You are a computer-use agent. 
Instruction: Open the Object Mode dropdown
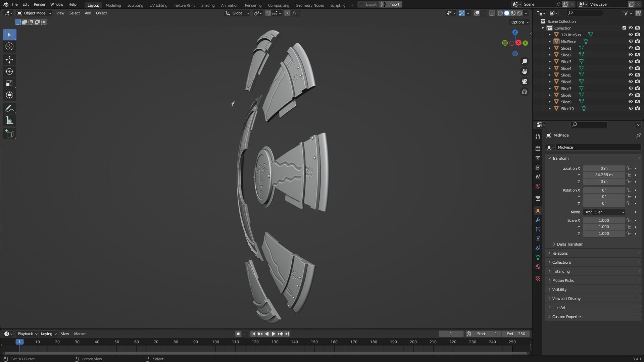point(34,13)
